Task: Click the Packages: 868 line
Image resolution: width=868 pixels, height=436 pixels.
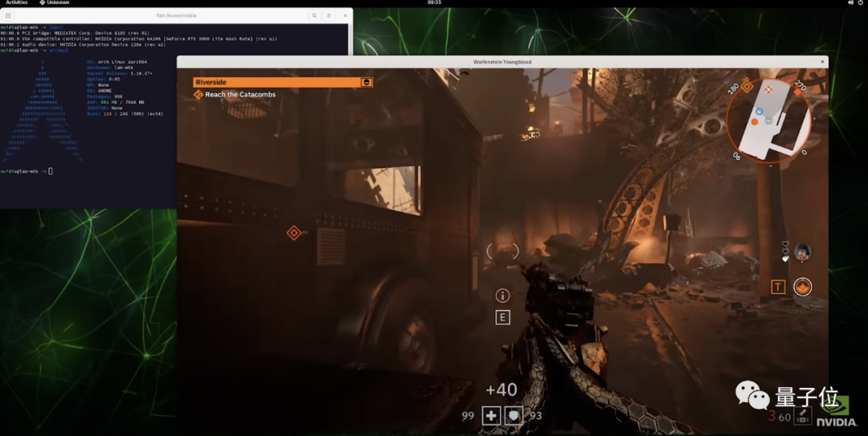Action: pos(104,96)
